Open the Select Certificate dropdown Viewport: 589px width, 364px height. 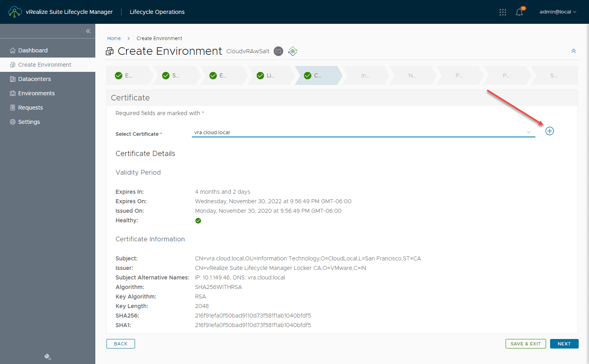528,132
